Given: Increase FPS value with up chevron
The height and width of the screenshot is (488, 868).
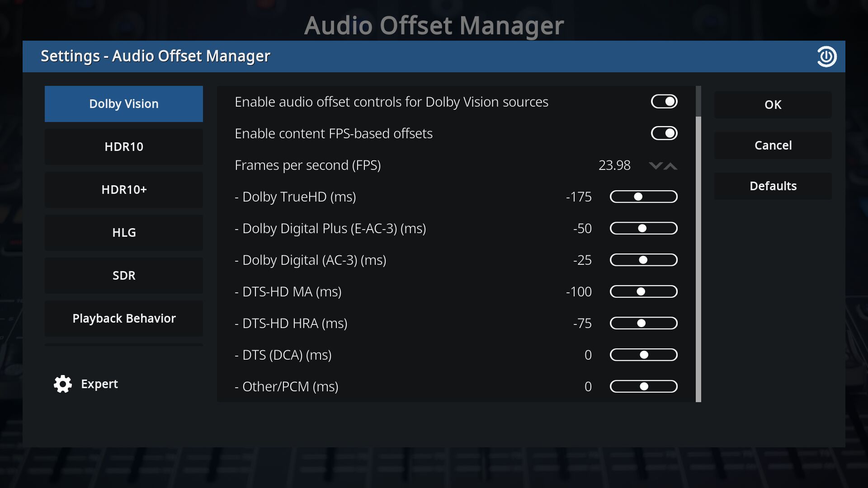Looking at the screenshot, I should 670,166.
